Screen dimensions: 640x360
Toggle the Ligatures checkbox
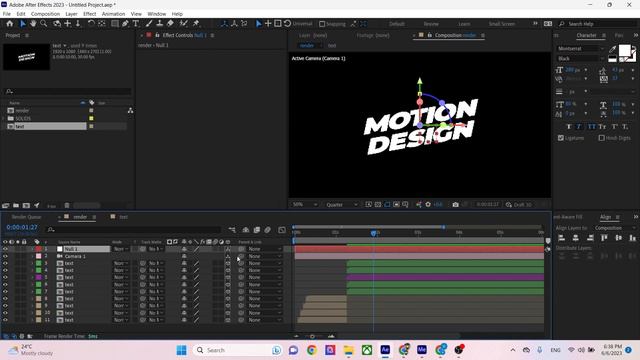coord(561,138)
